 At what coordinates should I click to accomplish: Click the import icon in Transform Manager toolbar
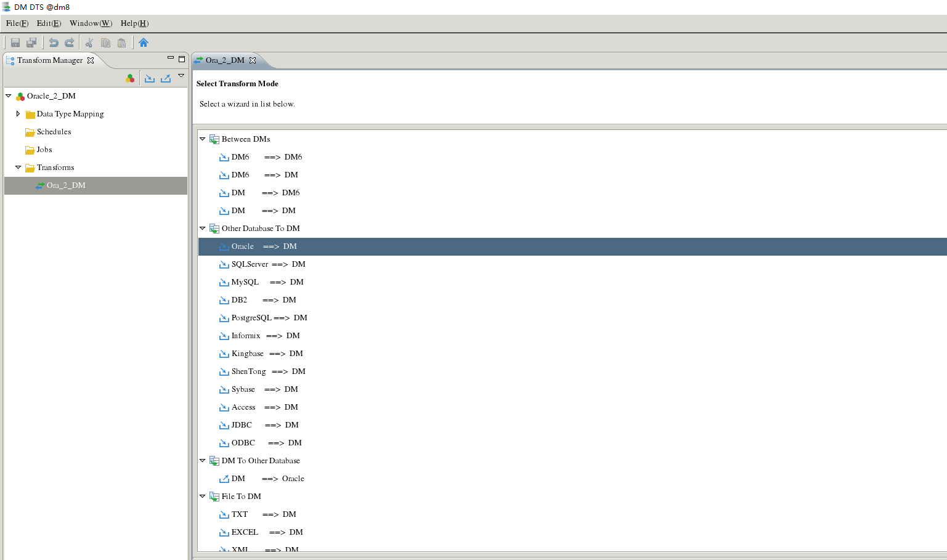point(150,78)
